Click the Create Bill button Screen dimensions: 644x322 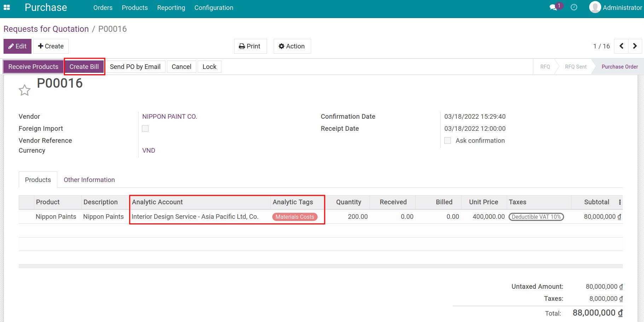click(84, 66)
